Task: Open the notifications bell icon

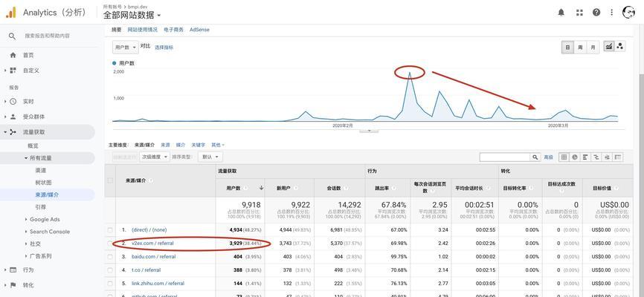Action: coord(561,13)
